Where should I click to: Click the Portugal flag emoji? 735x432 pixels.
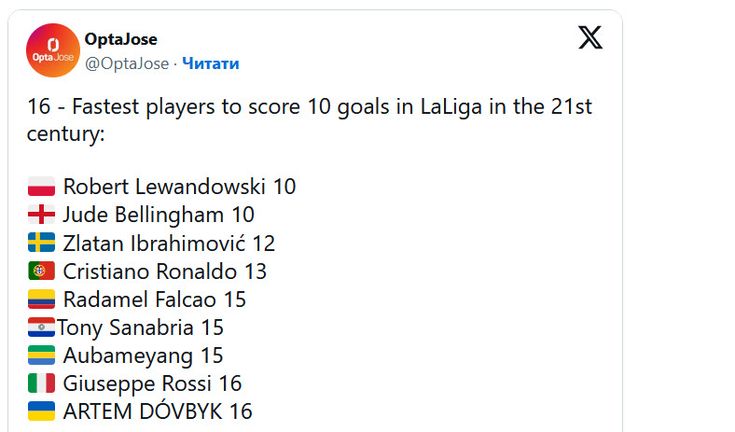pos(41,271)
